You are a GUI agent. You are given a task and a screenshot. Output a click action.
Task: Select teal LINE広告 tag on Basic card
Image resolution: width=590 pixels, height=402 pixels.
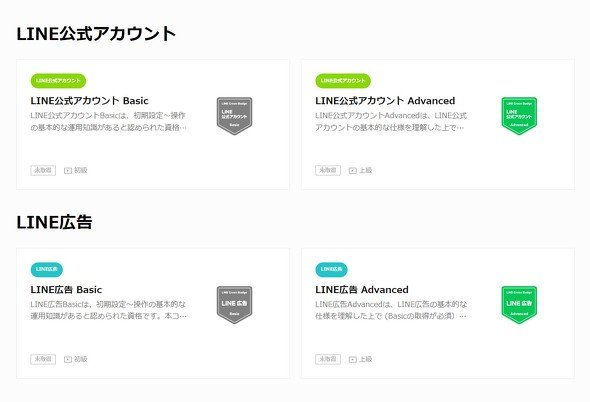click(47, 270)
